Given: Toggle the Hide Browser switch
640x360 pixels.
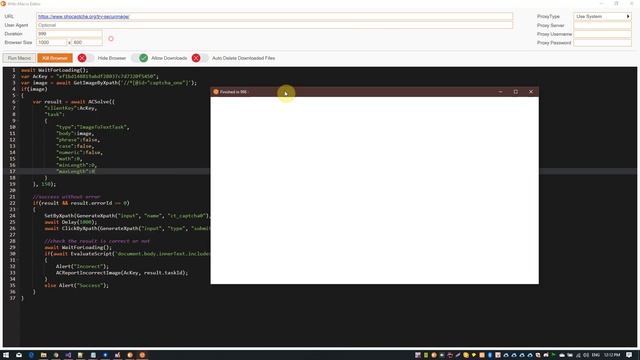Looking at the screenshot, I should point(85,58).
